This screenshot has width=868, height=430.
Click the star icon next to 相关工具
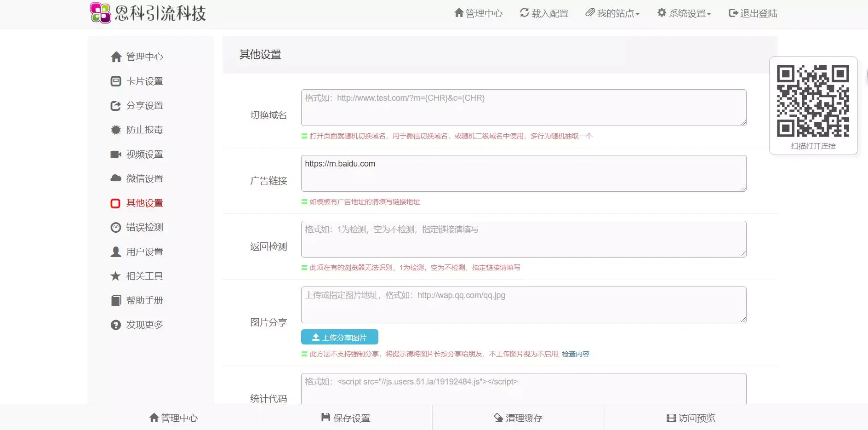[x=116, y=276]
